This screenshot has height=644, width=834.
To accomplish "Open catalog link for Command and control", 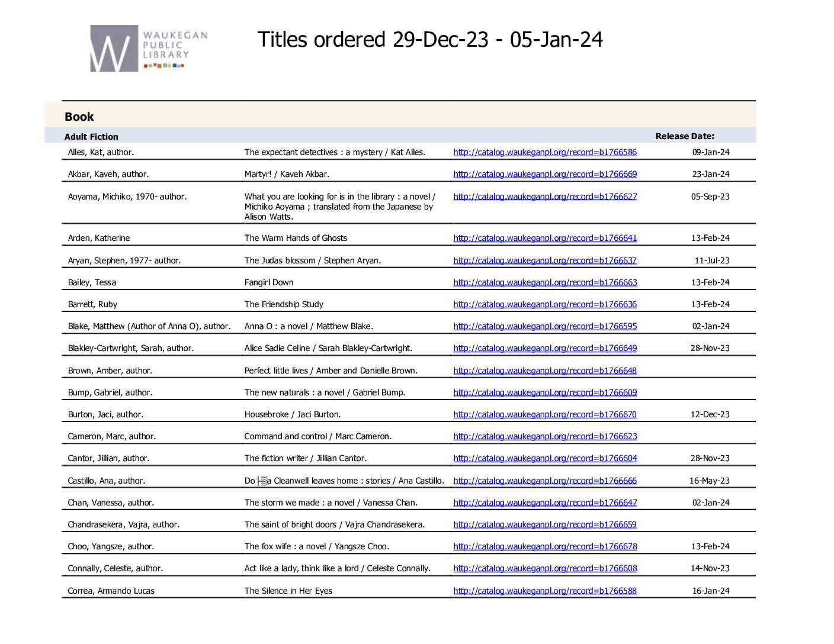I will tap(545, 436).
